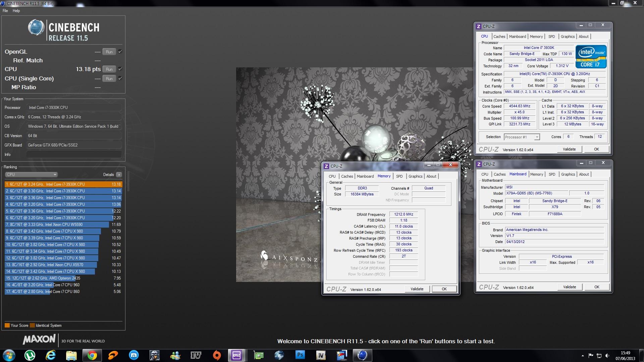Open Graphics tab in Mainboard window
This screenshot has height=362, width=644.
point(568,174)
